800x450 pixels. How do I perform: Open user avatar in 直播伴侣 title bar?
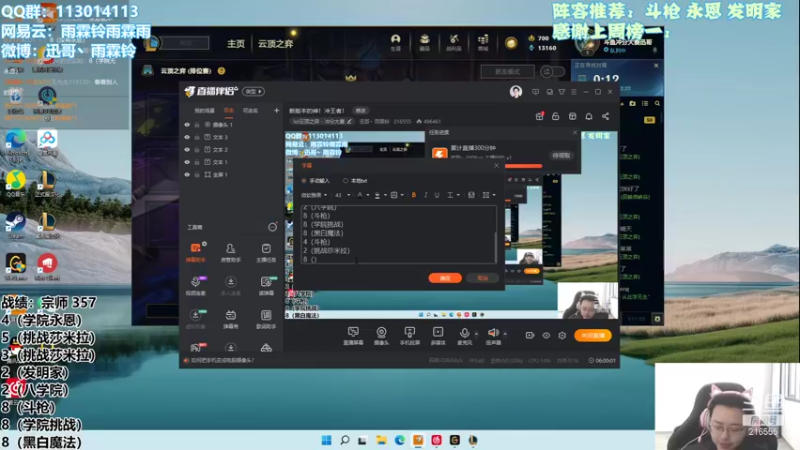(x=516, y=92)
